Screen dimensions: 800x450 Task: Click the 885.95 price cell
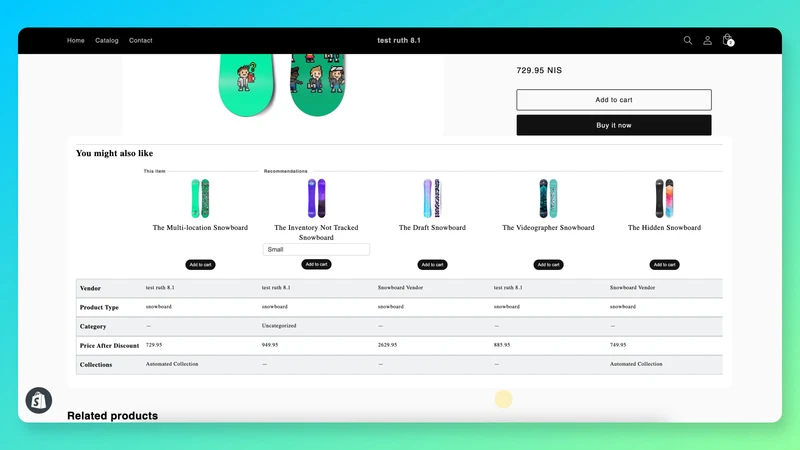click(x=502, y=345)
